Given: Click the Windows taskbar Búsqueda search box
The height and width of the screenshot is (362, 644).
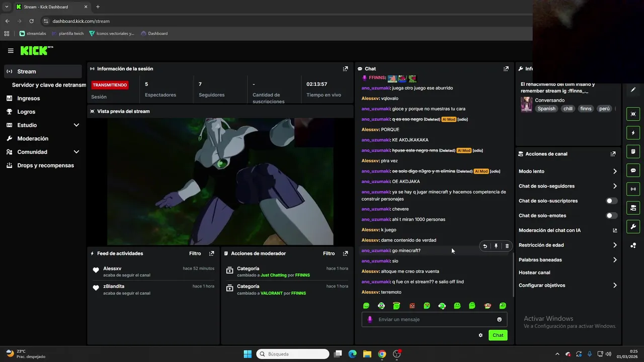Looking at the screenshot, I should tap(292, 354).
